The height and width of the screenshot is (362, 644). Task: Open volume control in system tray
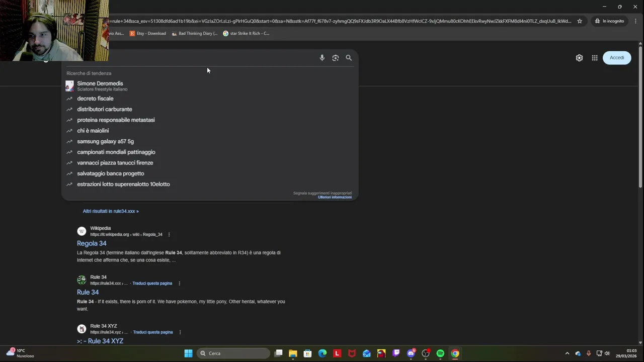607,353
